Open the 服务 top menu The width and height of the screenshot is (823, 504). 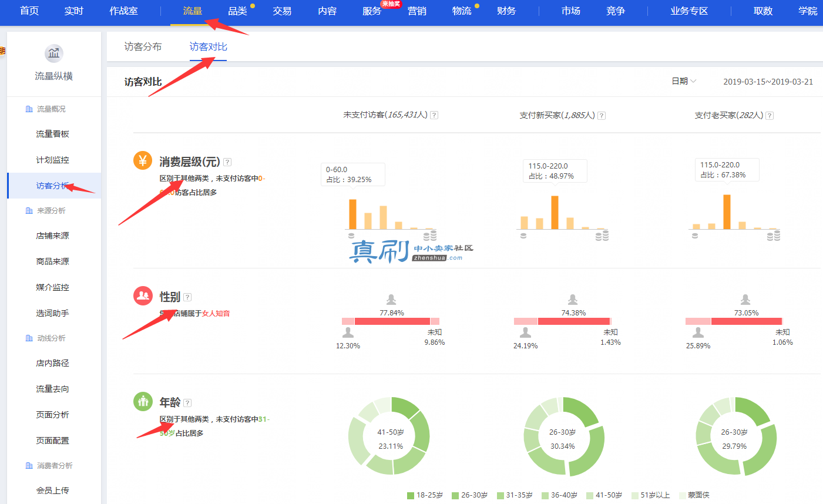pyautogui.click(x=372, y=11)
